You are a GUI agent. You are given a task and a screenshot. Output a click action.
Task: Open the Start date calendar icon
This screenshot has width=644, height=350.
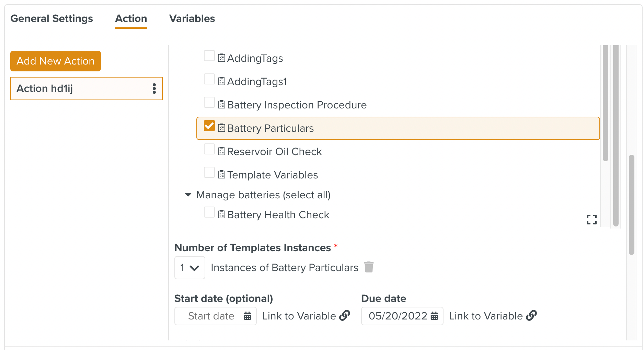coord(248,316)
